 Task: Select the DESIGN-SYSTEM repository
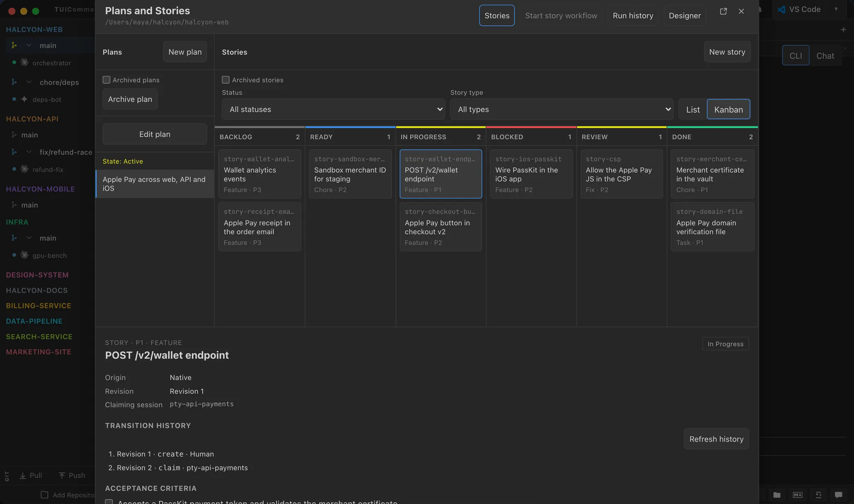pos(37,275)
